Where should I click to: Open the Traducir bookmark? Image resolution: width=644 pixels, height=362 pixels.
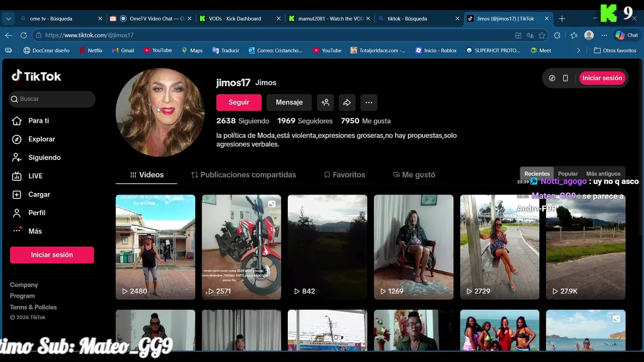point(225,50)
